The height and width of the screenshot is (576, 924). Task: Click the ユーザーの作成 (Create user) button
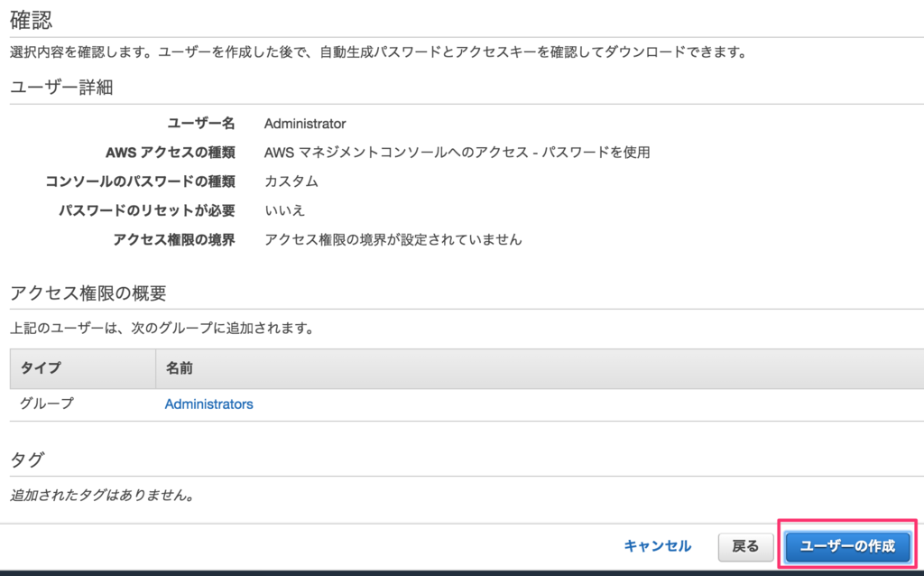846,546
